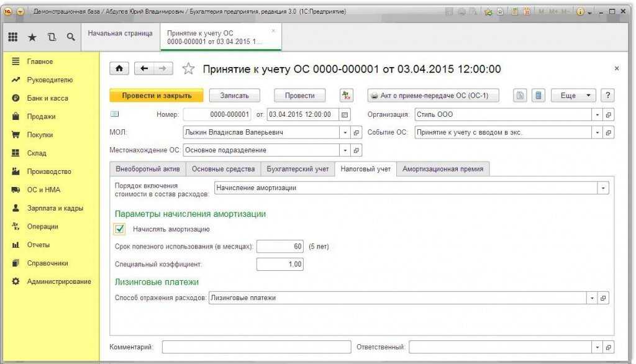Open calendar picker next to document date
636x364 pixels.
(345, 115)
